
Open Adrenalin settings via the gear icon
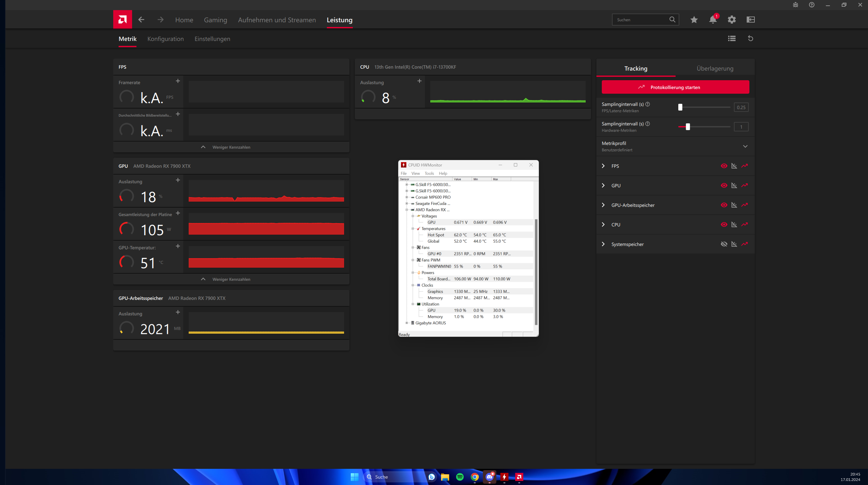[x=732, y=20]
